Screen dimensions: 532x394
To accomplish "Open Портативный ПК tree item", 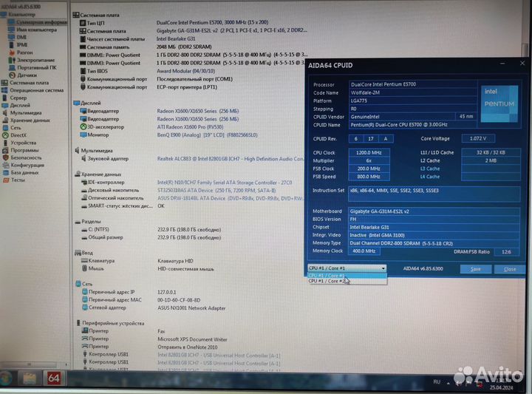I will click(37, 67).
